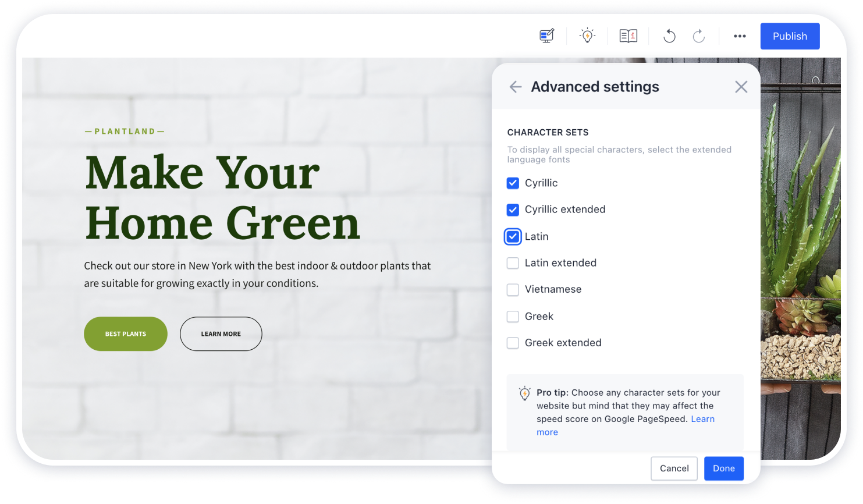Uncheck the Cyrillic character set
The image size is (863, 504).
click(513, 183)
